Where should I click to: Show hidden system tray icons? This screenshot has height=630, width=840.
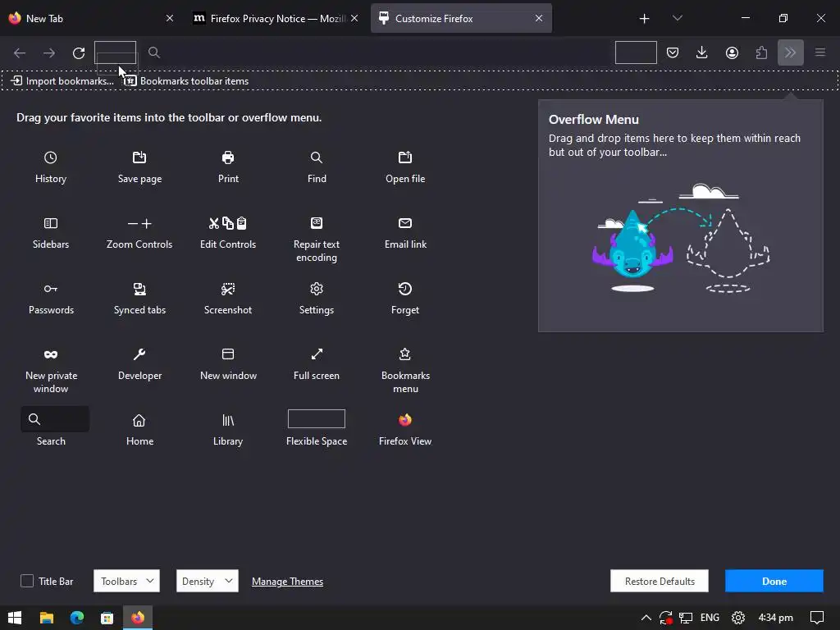pos(646,618)
